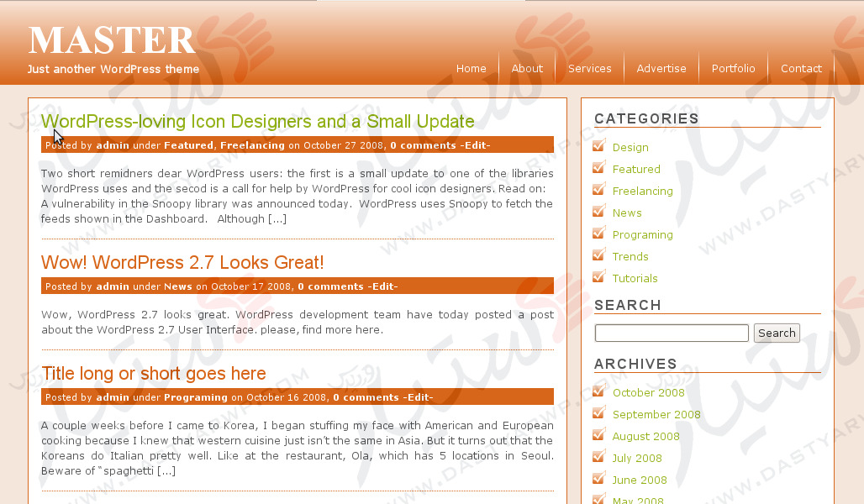Screen dimensions: 864x504
Task: Navigate to the Contact page
Action: point(801,69)
